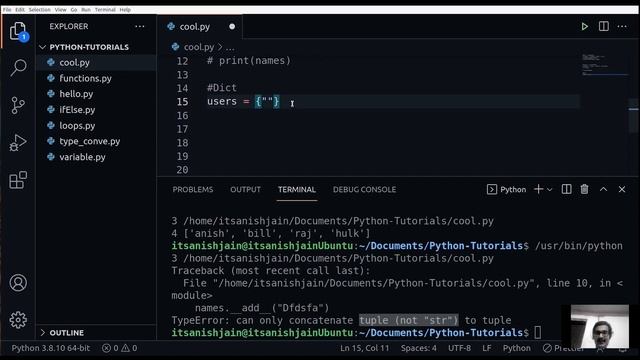The width and height of the screenshot is (640, 360).
Task: Close the unsaved cool.py tab dot
Action: tap(232, 27)
